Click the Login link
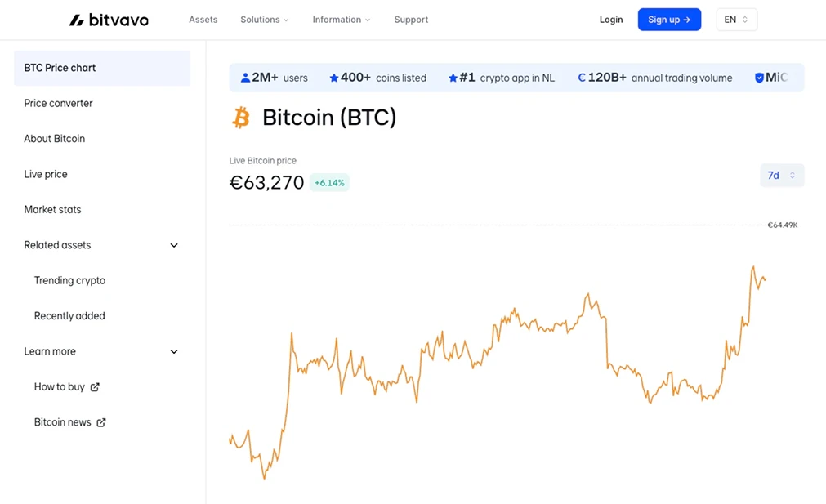The width and height of the screenshot is (826, 504). click(x=611, y=19)
